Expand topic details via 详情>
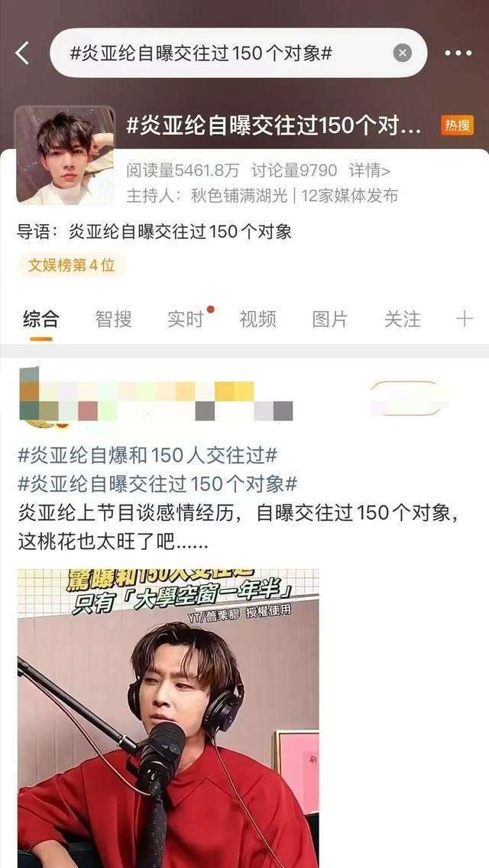489x868 pixels. (x=370, y=171)
